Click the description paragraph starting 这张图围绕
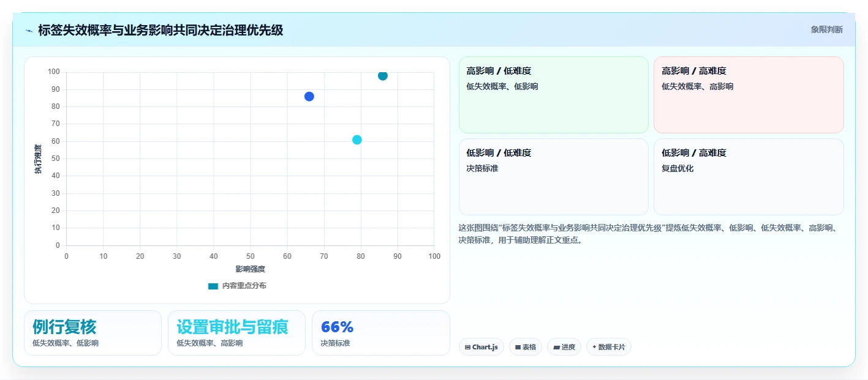Image resolution: width=868 pixels, height=380 pixels. click(x=648, y=234)
